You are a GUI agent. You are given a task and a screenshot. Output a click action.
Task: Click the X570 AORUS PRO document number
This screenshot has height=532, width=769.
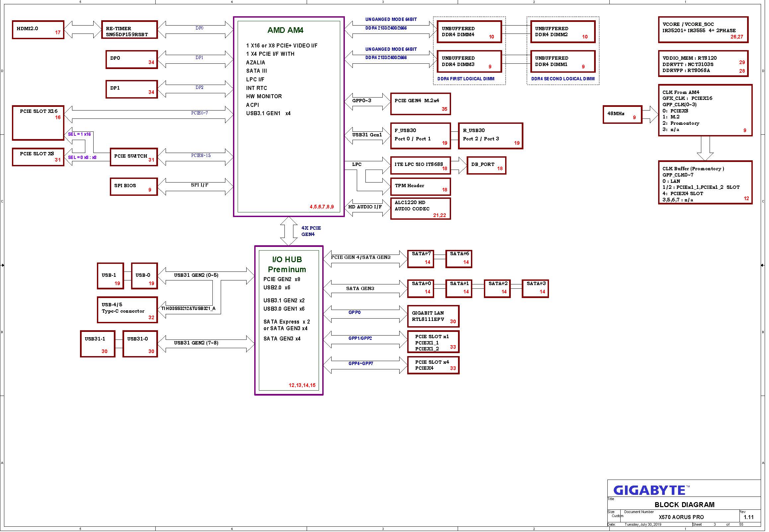click(x=681, y=518)
